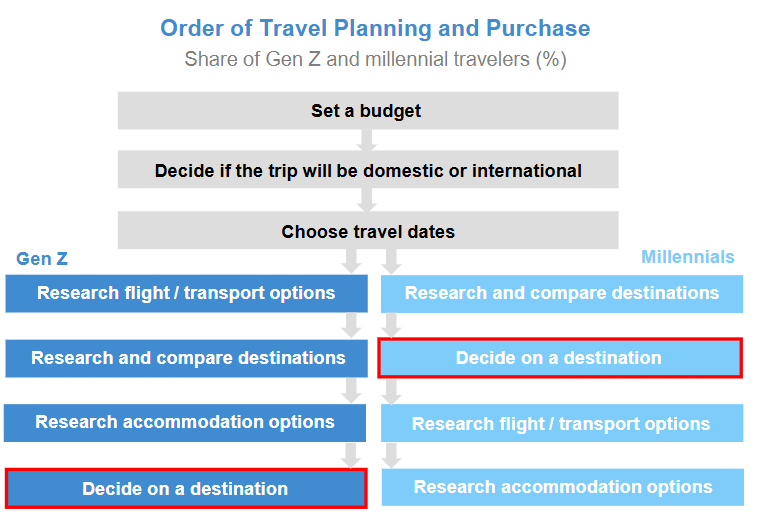Image resolution: width=757 pixels, height=522 pixels.
Task: Click Millennials Research flight / transport options
Action: click(561, 423)
